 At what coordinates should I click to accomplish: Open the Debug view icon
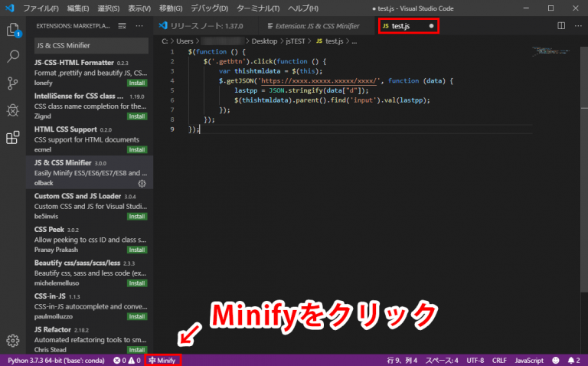12,110
